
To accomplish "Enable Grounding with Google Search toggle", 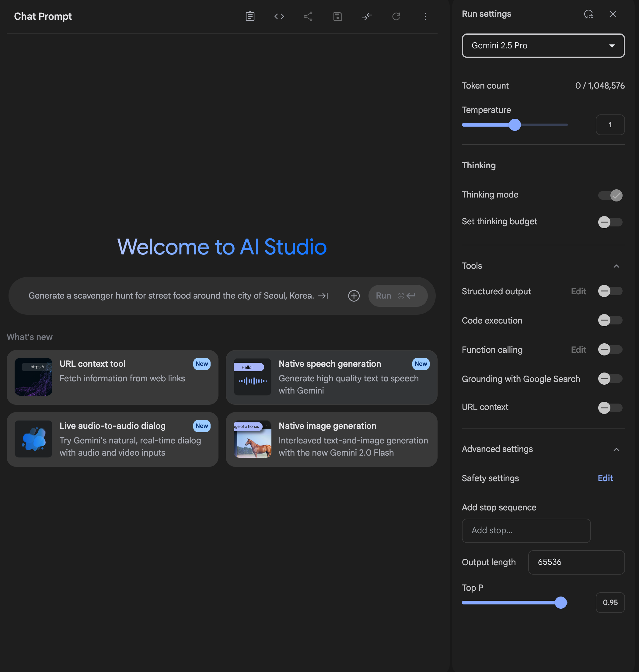I will tap(610, 379).
